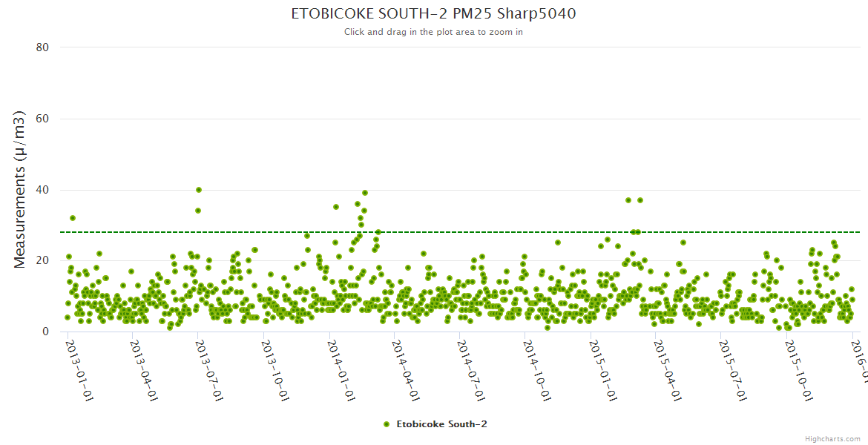Toggle the Etobicoke South-2 legend series
The height and width of the screenshot is (445, 868).
441,424
